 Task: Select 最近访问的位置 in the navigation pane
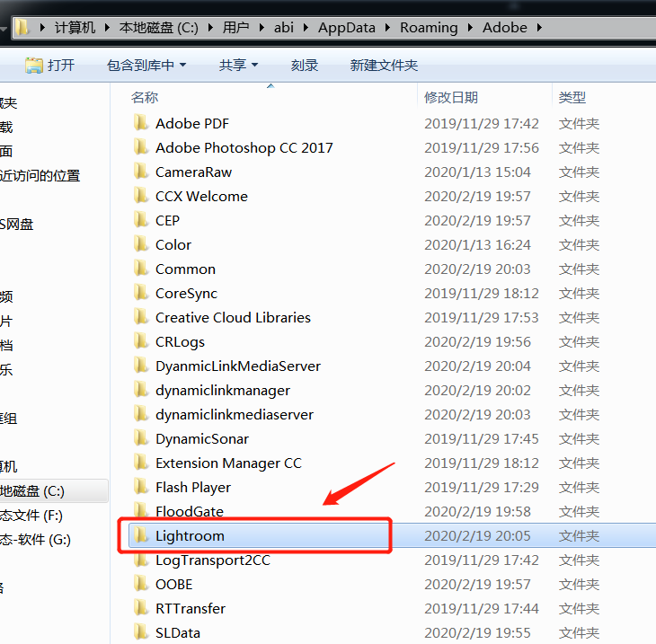40,176
